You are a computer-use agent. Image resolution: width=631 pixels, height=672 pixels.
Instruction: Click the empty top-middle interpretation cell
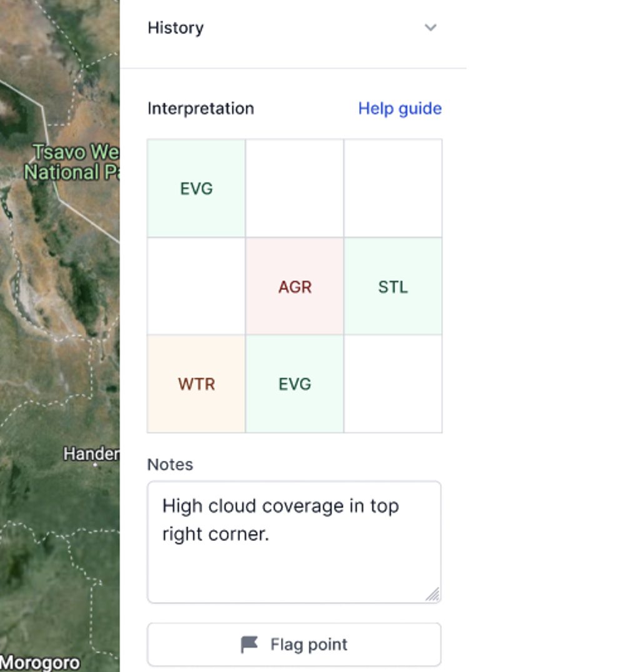[x=295, y=189]
